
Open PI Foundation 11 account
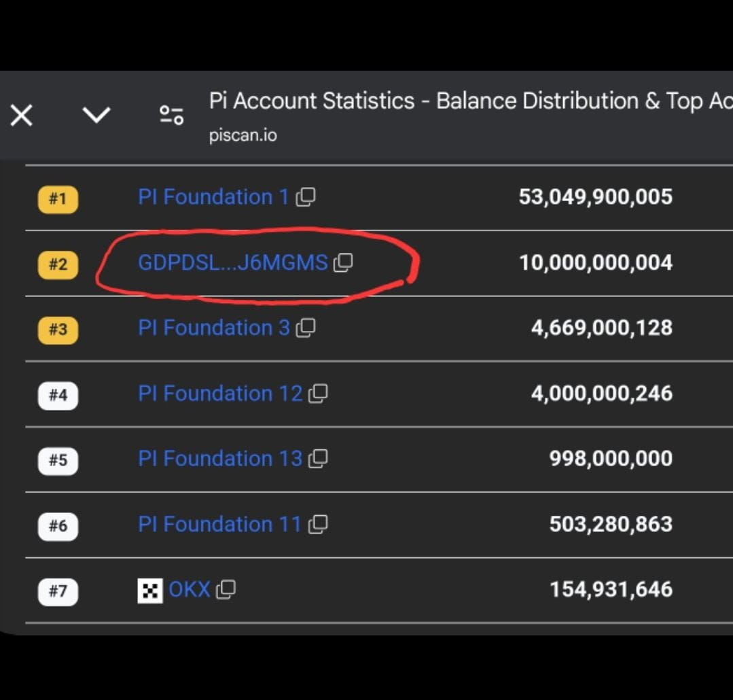[219, 524]
